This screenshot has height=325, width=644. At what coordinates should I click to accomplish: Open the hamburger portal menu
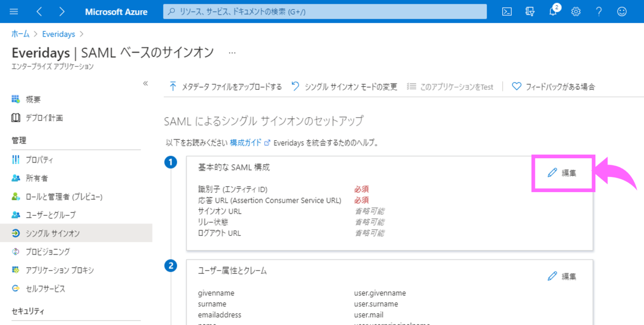click(14, 12)
